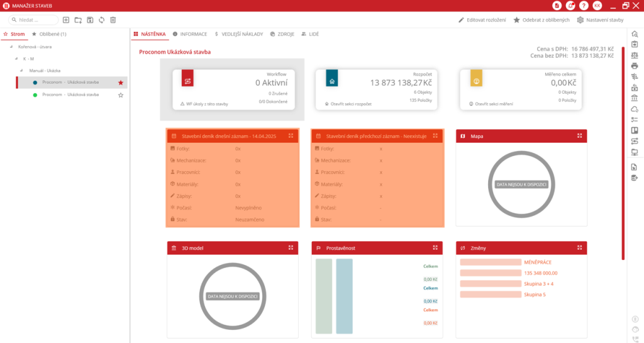This screenshot has height=343, width=644.
Task: Click the red workflow icon on Workflow card
Action: pyautogui.click(x=188, y=79)
